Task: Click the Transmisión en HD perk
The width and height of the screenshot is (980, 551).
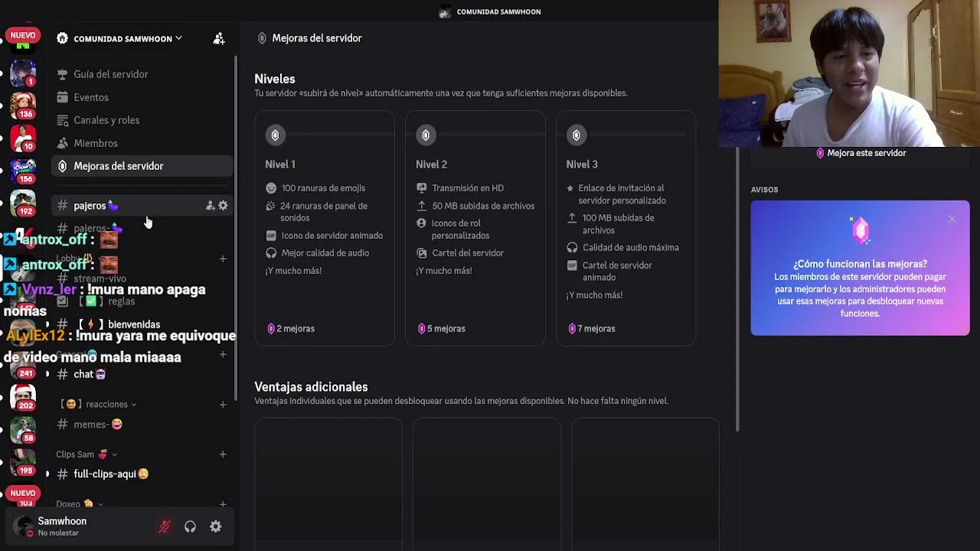Action: click(x=460, y=188)
